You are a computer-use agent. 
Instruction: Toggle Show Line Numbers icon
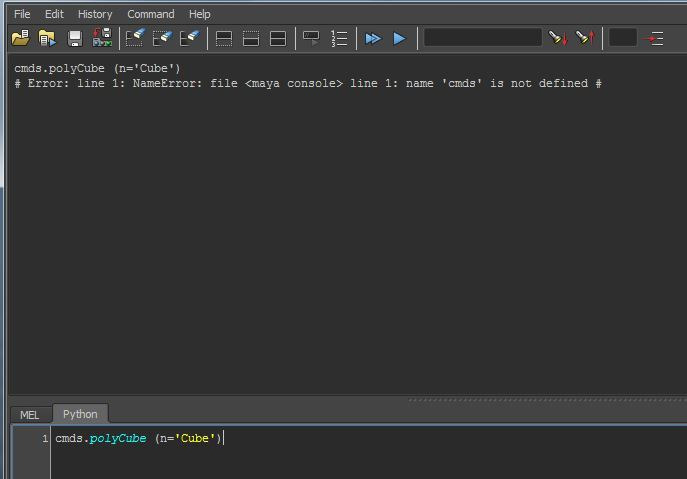[x=339, y=39]
